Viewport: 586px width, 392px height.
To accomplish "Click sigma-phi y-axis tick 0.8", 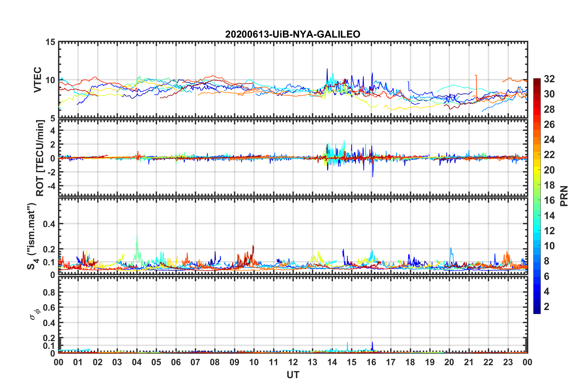I will [x=49, y=292].
